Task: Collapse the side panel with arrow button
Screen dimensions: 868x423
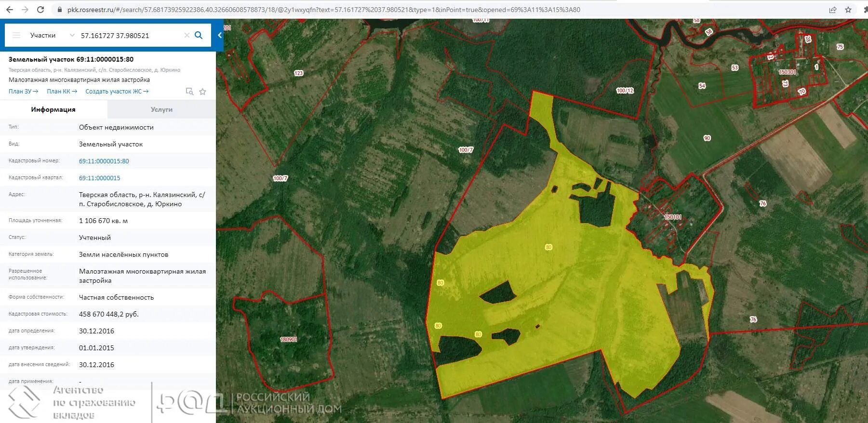Action: click(x=220, y=35)
